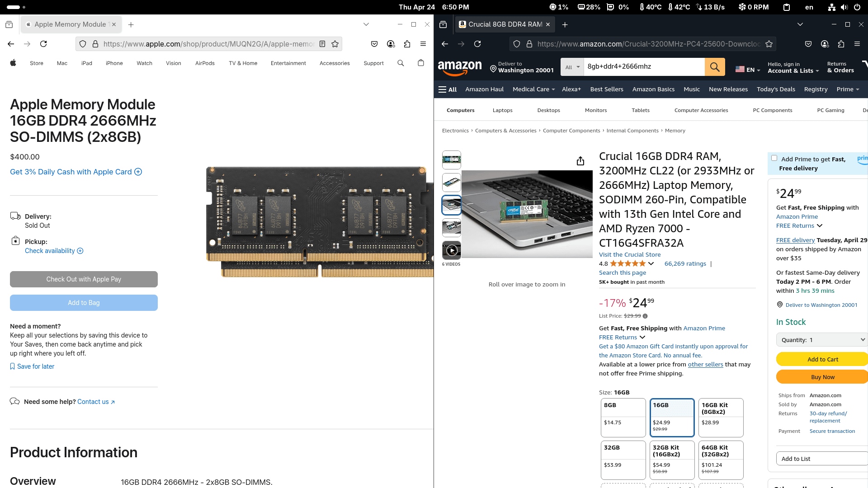Open Add to List button

(x=822, y=459)
